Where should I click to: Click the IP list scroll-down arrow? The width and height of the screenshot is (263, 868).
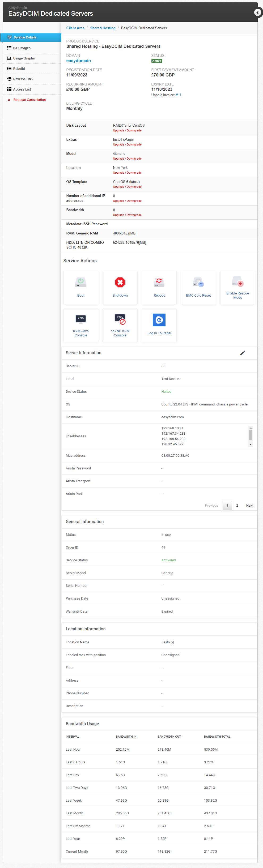click(251, 444)
